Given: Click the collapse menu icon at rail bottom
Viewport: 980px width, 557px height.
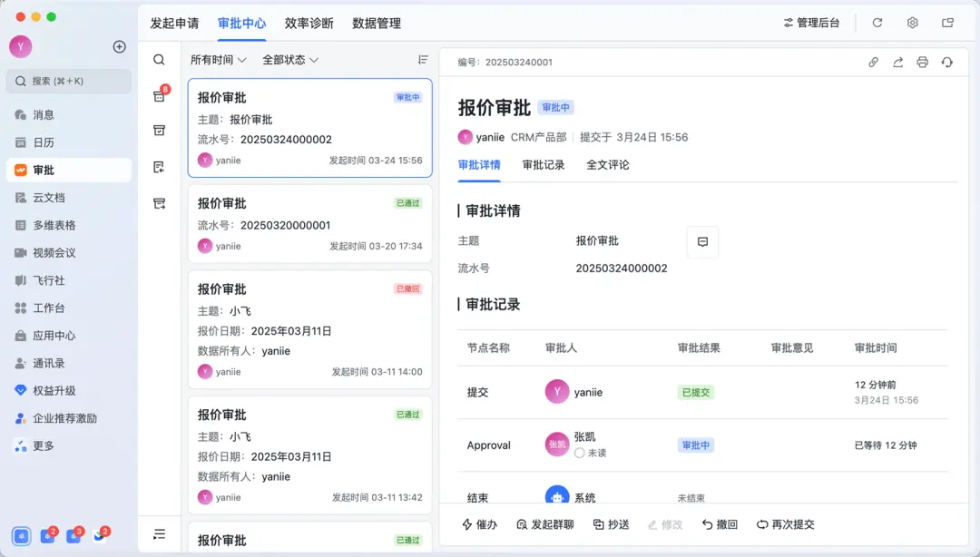Looking at the screenshot, I should (160, 534).
